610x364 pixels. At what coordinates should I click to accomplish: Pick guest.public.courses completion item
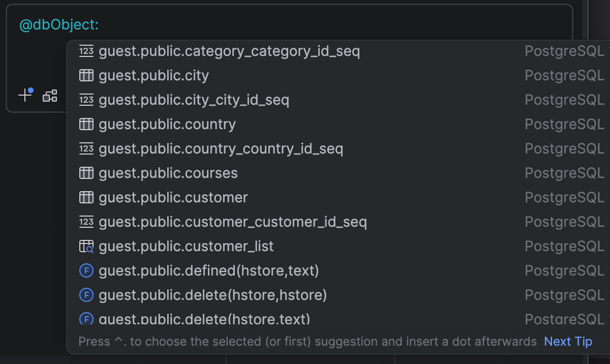tap(168, 173)
